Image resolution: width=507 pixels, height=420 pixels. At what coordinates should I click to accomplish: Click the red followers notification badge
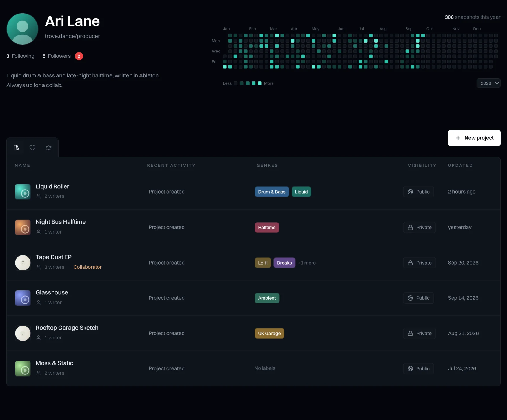tap(79, 56)
